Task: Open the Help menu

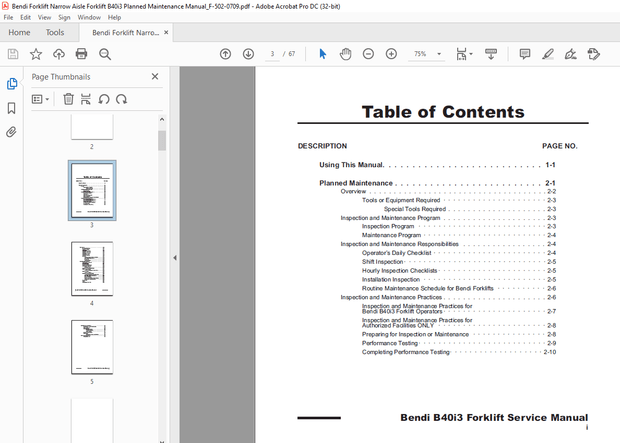Action: click(114, 17)
